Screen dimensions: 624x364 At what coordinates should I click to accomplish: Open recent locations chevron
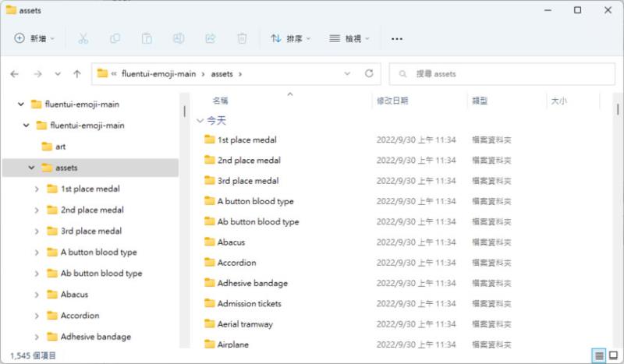click(58, 74)
